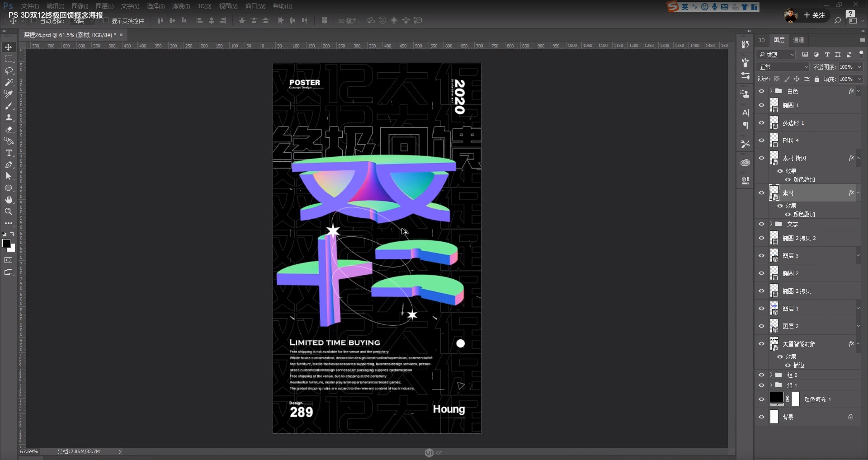Select the Zoom tool
The image size is (868, 460).
pos(9,211)
